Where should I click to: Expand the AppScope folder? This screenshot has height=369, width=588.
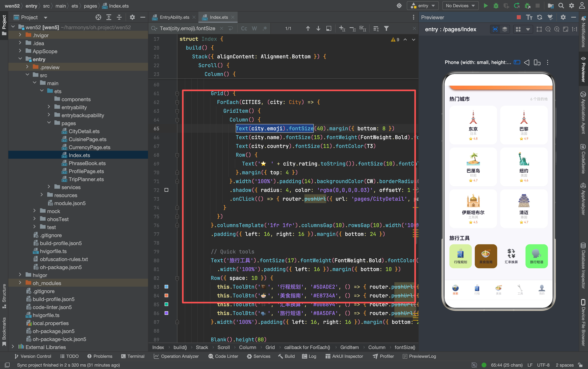click(20, 51)
